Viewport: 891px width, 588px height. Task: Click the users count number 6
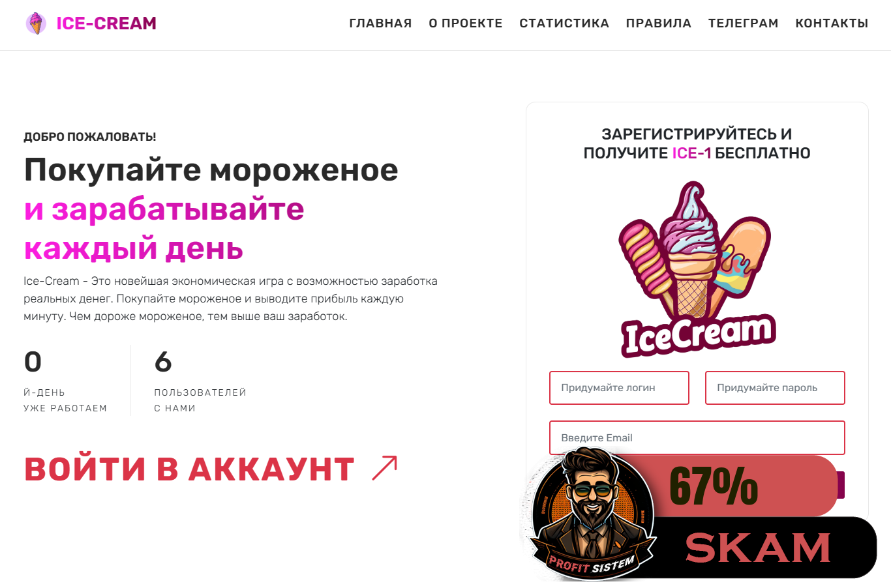tap(163, 362)
